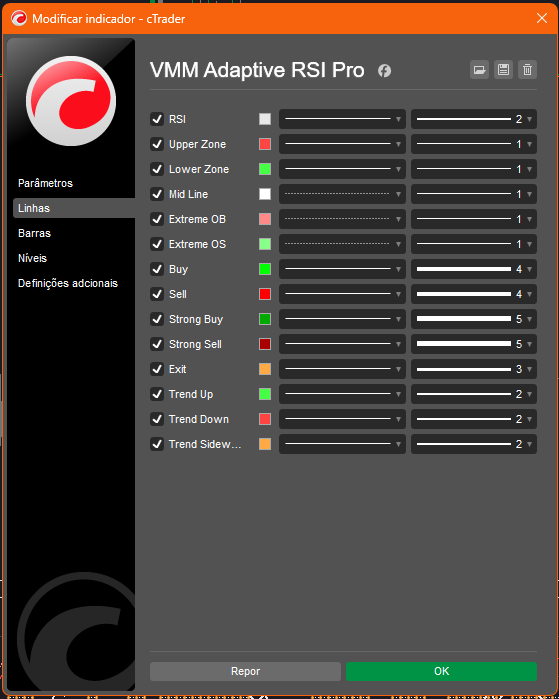Screen dimensions: 559x699
Task: Toggle the Extreme OS checkbox
Action: [157, 244]
